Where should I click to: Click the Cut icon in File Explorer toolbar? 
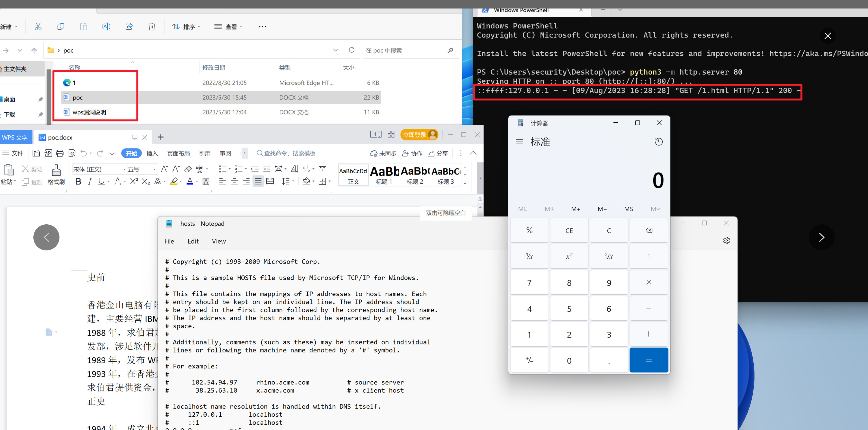[38, 27]
